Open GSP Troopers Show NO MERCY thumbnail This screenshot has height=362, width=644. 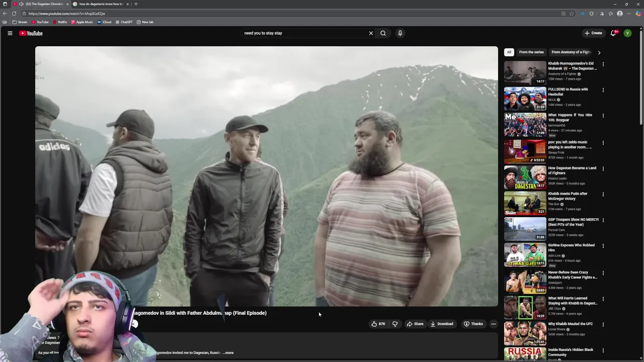525,229
